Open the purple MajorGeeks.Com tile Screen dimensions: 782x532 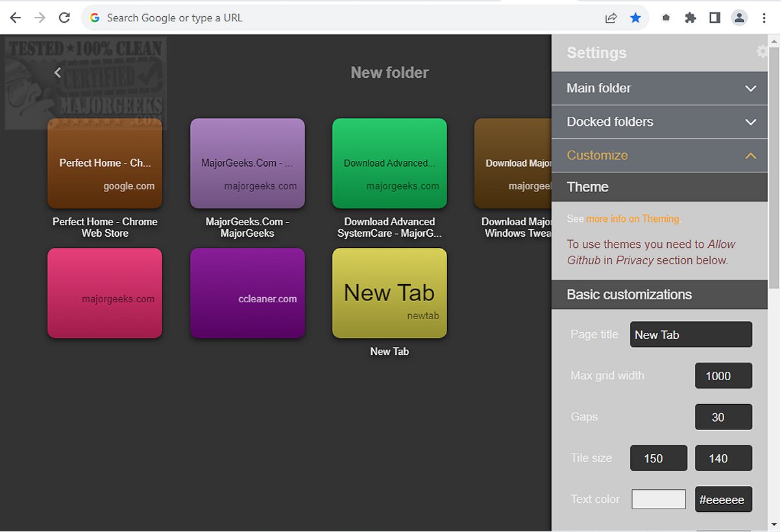coord(247,163)
